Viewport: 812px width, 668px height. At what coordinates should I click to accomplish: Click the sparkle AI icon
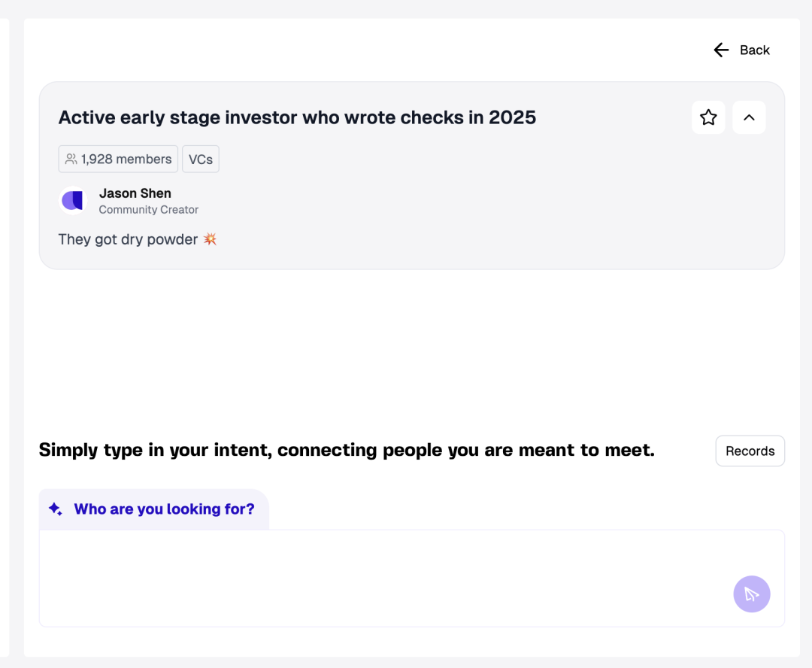(x=56, y=509)
